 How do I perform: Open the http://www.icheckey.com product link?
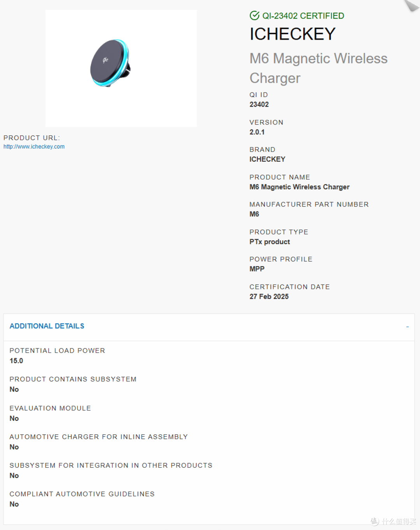[34, 147]
